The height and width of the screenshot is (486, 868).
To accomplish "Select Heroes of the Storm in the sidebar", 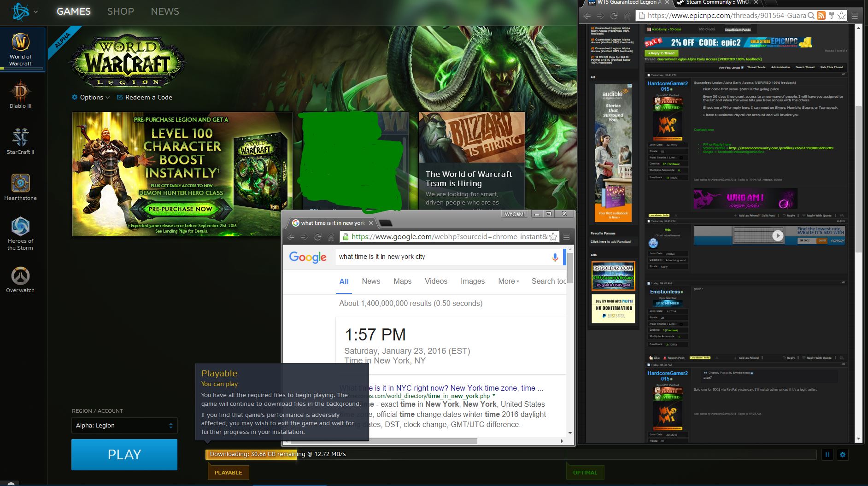I will point(20,234).
